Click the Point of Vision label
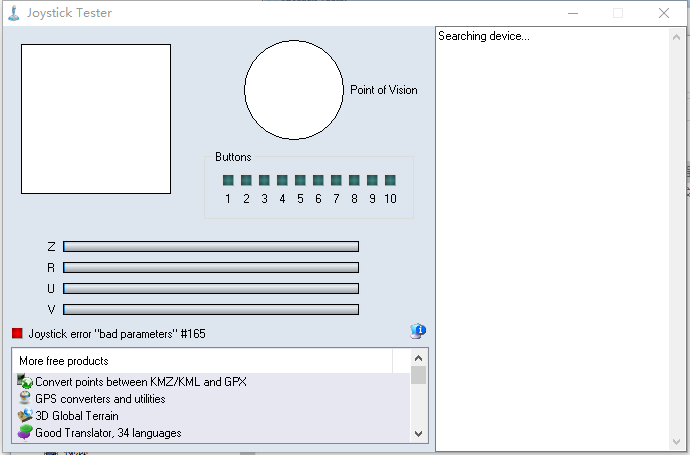Viewport: 690px width, 455px height. pyautogui.click(x=384, y=90)
